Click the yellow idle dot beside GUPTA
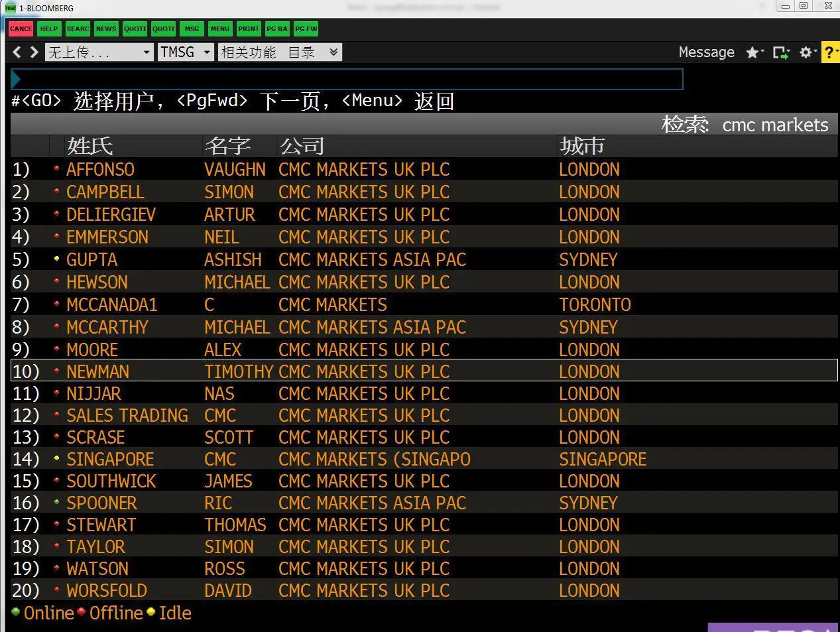The height and width of the screenshot is (632, 840). [x=56, y=258]
